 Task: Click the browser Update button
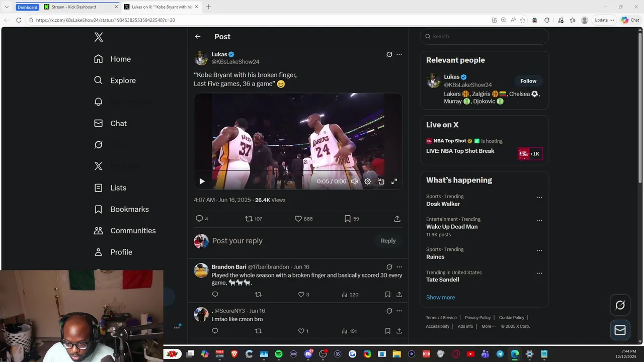[x=604, y=20]
